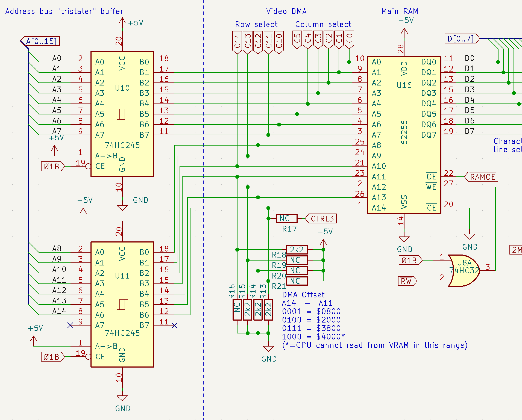Click the +5V power symbol above U10
Viewport: 522px width, 420px height.
coord(122,21)
